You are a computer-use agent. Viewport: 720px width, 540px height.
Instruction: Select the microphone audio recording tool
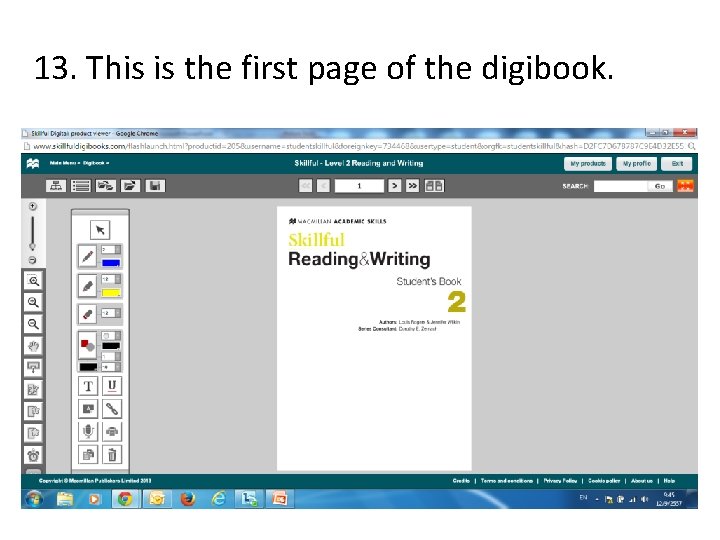pyautogui.click(x=88, y=432)
